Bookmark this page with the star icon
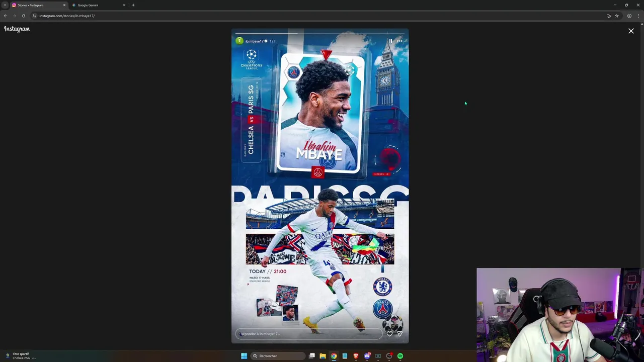The image size is (644, 362). [x=617, y=16]
